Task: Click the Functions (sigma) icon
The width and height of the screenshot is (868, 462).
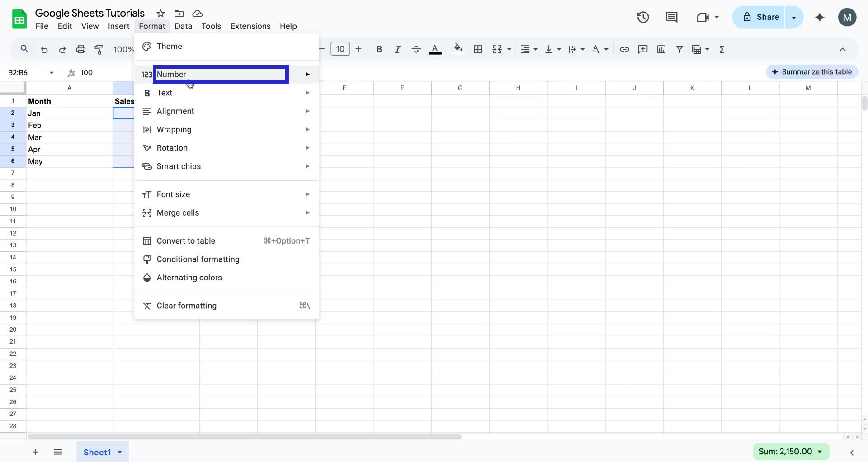Action: point(722,49)
